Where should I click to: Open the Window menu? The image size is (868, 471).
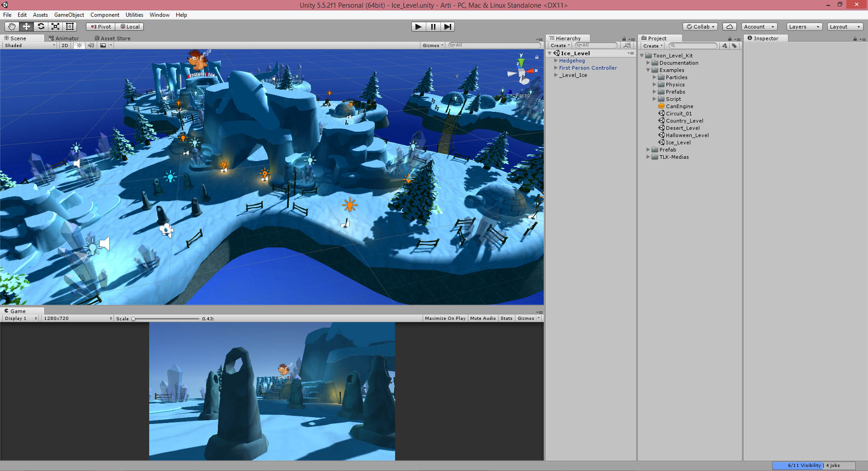[x=160, y=15]
